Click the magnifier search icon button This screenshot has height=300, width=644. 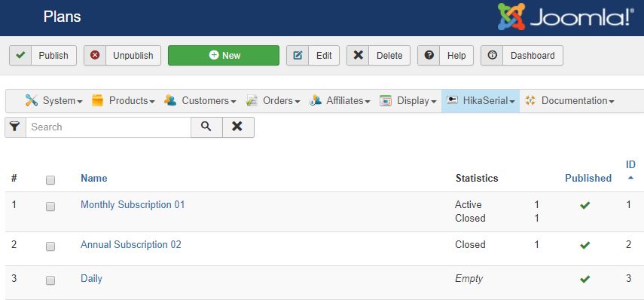206,127
